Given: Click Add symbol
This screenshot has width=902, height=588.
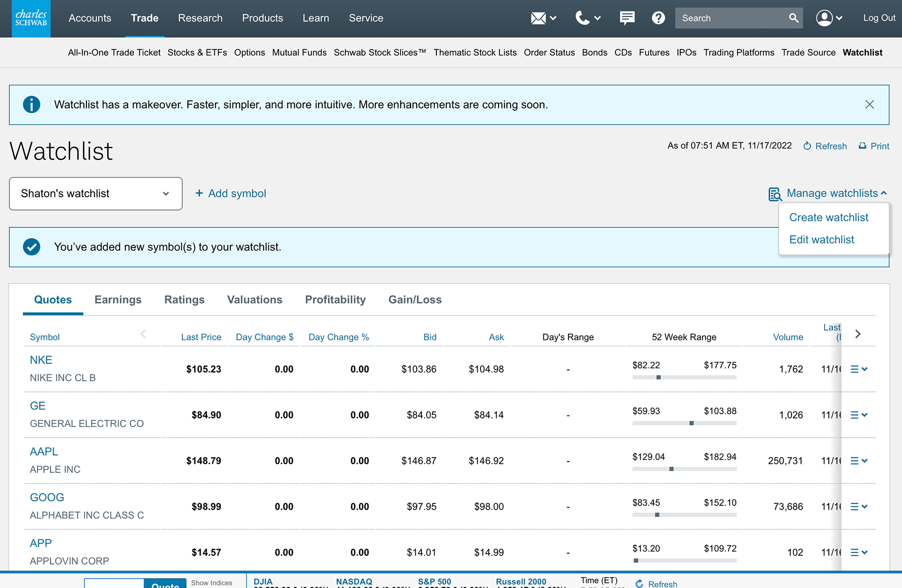Looking at the screenshot, I should point(231,193).
